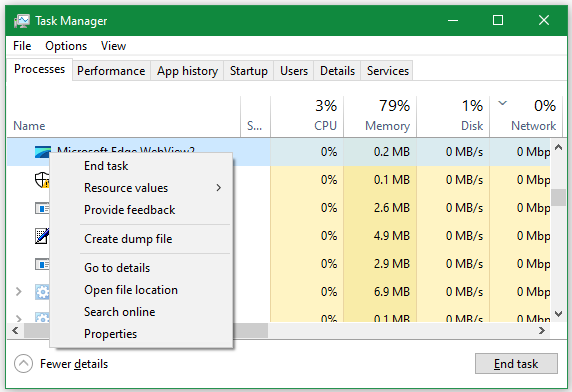572x392 pixels.
Task: Open the Options menu
Action: point(66,46)
